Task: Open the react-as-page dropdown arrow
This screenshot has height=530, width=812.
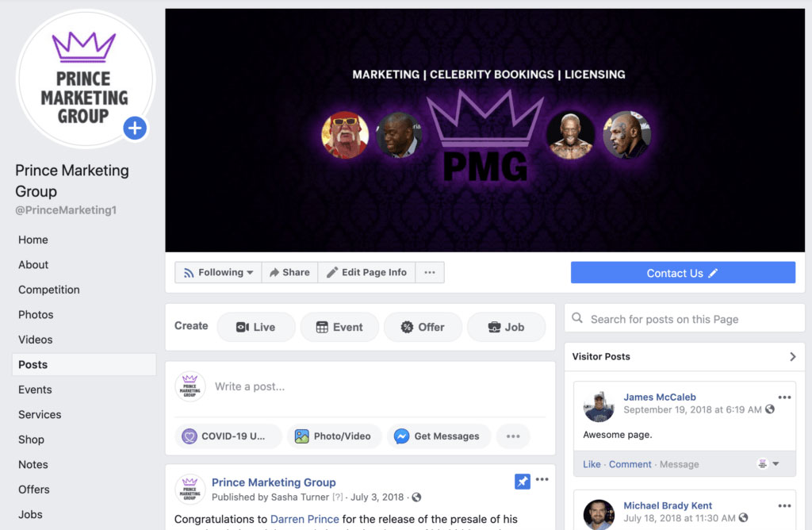Action: [x=776, y=463]
